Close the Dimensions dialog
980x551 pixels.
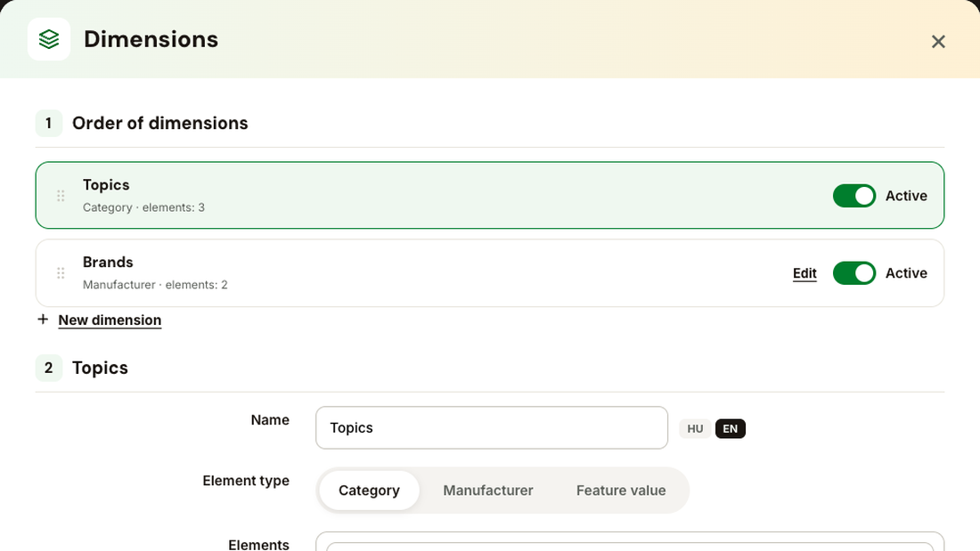(x=938, y=42)
